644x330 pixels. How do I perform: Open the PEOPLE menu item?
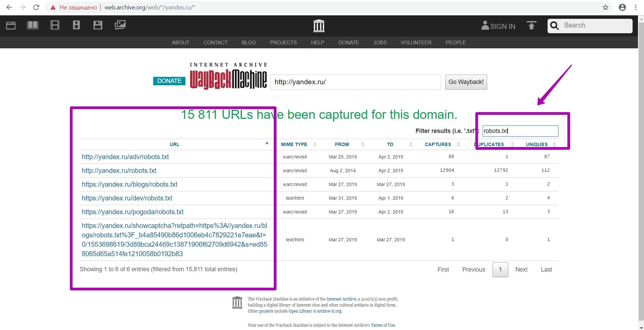456,43
